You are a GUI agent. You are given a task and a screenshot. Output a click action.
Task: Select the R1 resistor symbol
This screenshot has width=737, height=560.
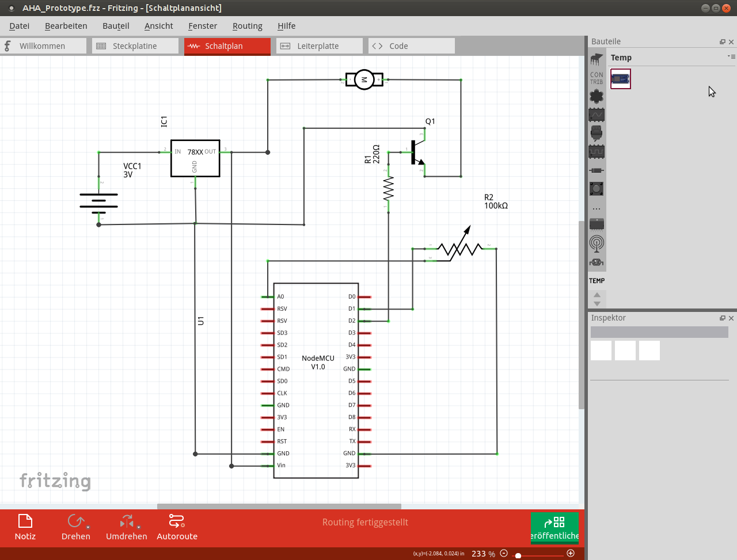click(389, 188)
